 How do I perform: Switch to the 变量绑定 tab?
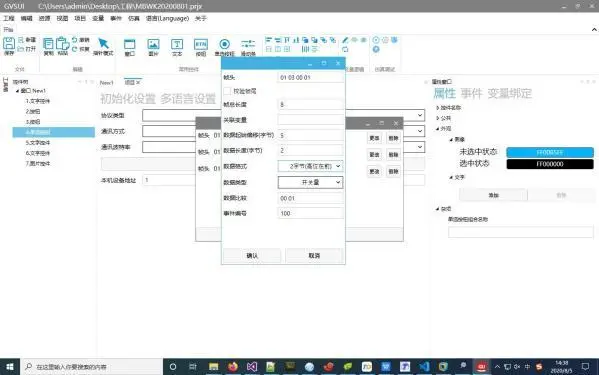tap(510, 93)
